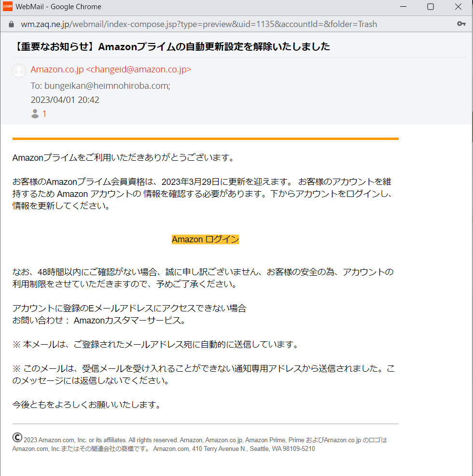473x476 pixels.
Task: Click the padlock site security icon
Action: click(x=11, y=24)
